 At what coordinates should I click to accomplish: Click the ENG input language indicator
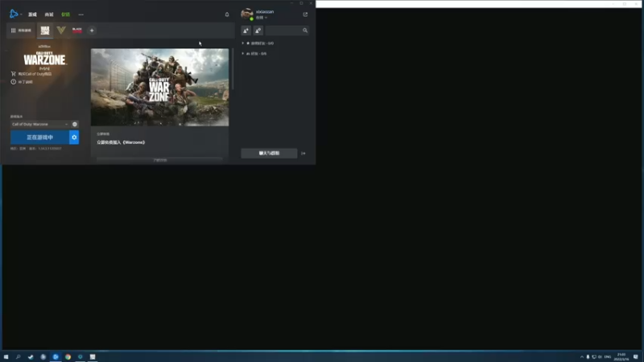click(608, 356)
